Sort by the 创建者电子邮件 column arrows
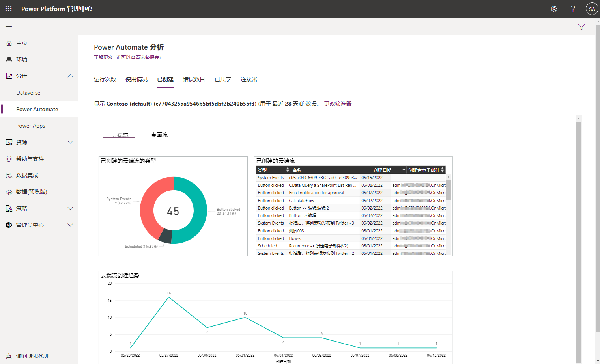This screenshot has height=364, width=600. point(443,170)
